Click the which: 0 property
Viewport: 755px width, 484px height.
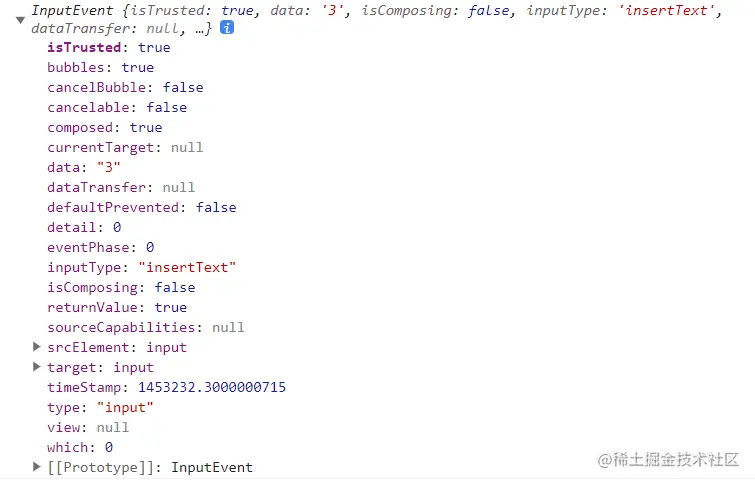click(80, 447)
